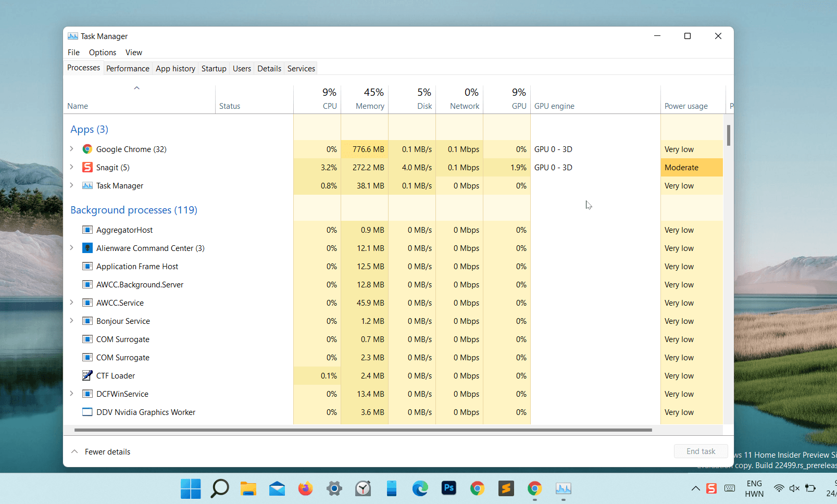Expand the Snagit process group
Image resolution: width=837 pixels, height=504 pixels.
coord(72,167)
